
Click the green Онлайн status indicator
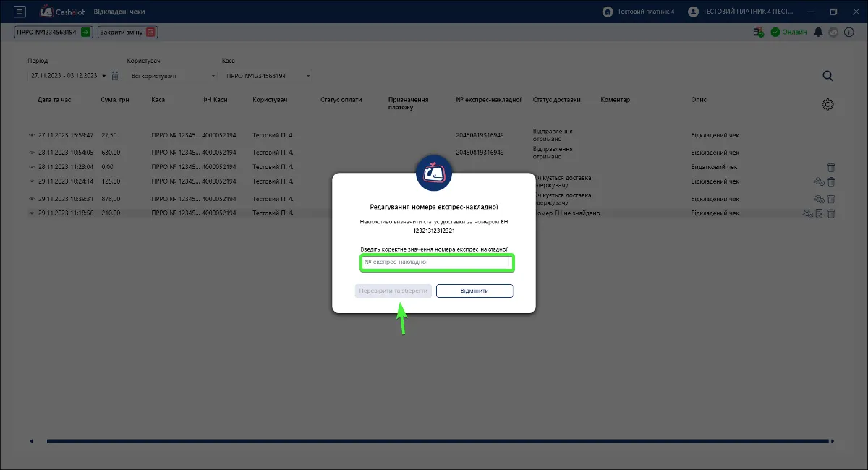click(788, 32)
